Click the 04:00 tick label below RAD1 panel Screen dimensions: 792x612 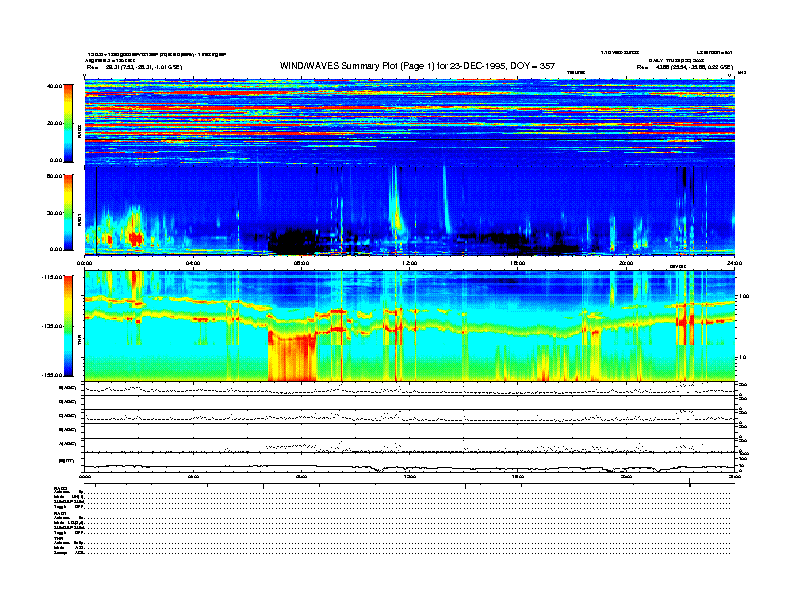click(x=193, y=263)
